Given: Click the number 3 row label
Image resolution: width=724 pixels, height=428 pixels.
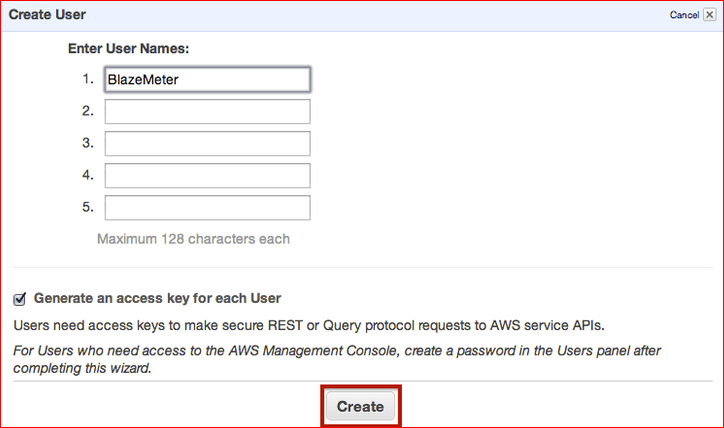Looking at the screenshot, I should [88, 143].
